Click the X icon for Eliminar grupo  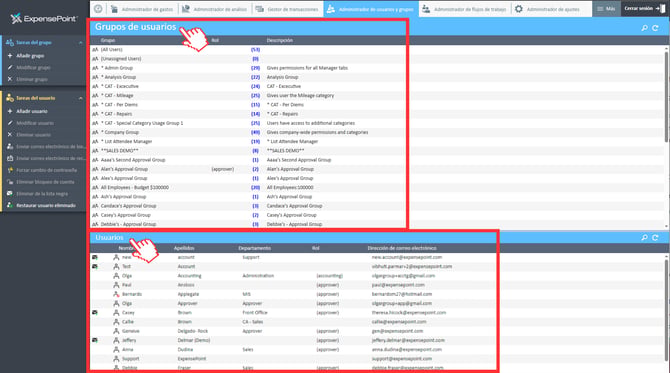pos(10,79)
